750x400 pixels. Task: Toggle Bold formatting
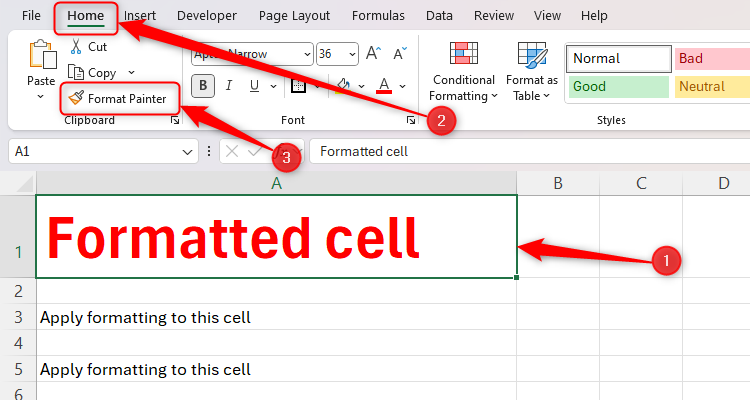click(203, 86)
